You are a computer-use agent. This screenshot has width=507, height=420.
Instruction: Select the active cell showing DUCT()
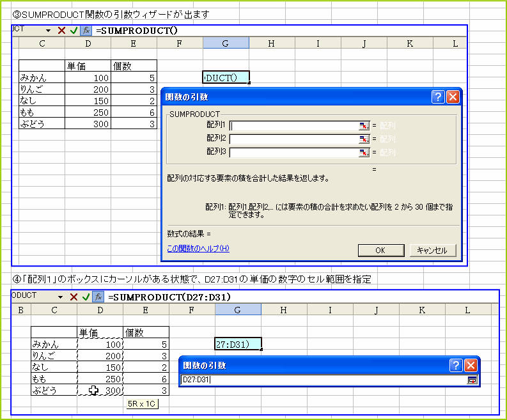[x=226, y=77]
